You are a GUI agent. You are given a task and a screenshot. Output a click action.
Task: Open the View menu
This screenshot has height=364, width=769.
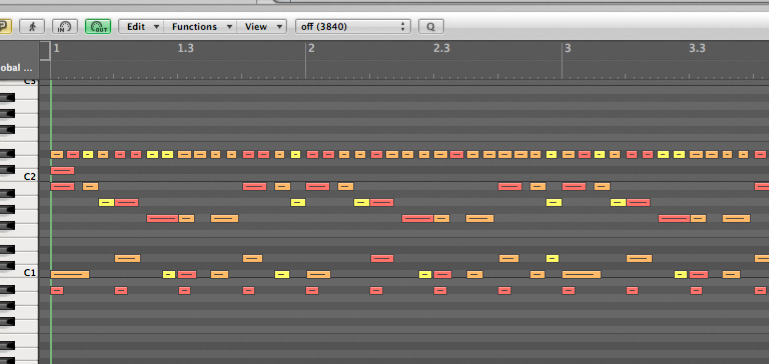261,26
